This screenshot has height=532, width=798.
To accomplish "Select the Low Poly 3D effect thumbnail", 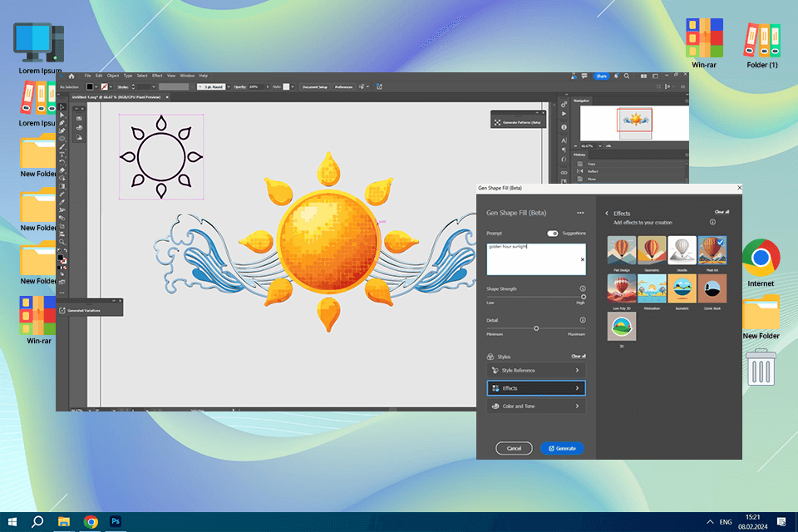I will point(622,288).
